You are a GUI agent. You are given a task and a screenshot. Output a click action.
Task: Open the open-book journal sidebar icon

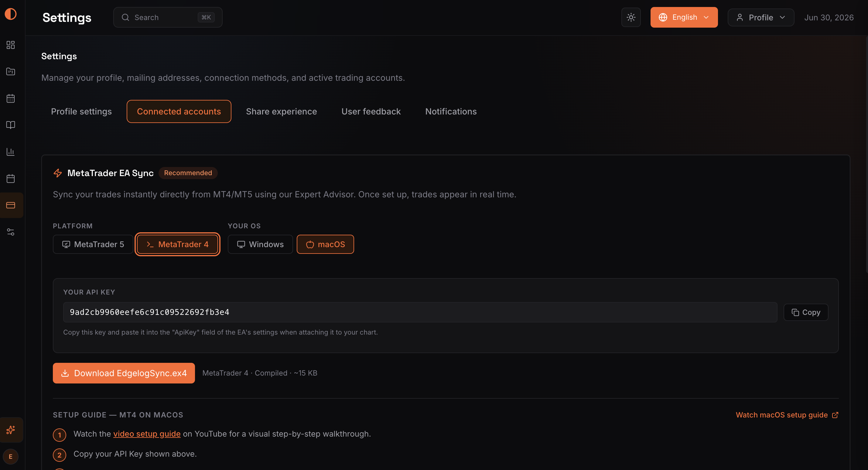click(11, 125)
